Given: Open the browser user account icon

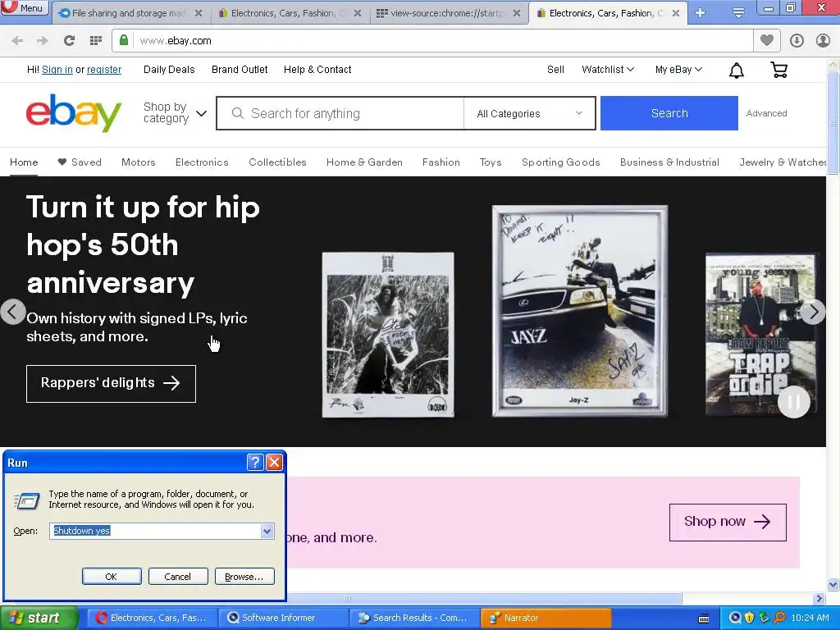Looking at the screenshot, I should [823, 41].
